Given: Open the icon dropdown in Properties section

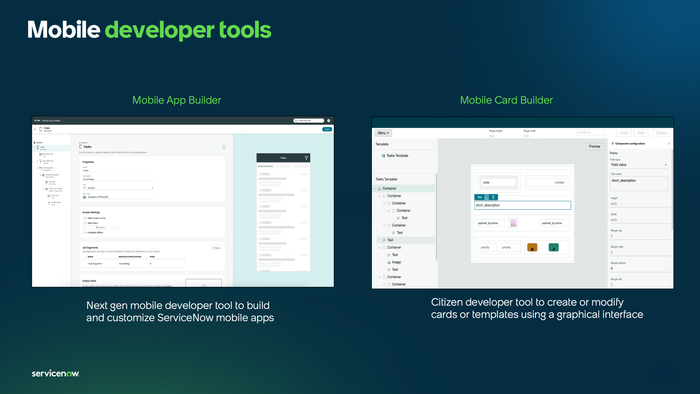Looking at the screenshot, I should [x=118, y=188].
